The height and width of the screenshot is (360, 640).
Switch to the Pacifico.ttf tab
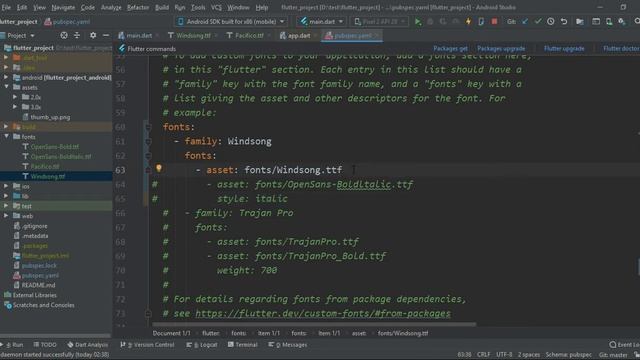point(249,36)
